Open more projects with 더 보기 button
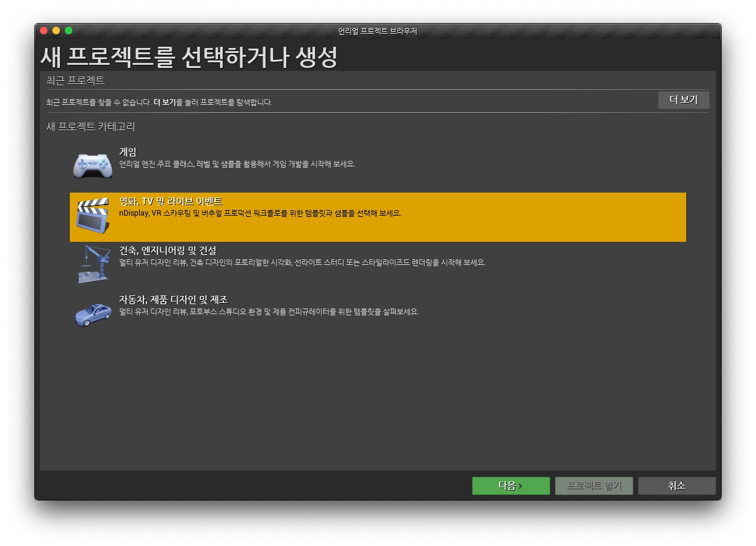Image resolution: width=756 pixels, height=546 pixels. point(684,100)
